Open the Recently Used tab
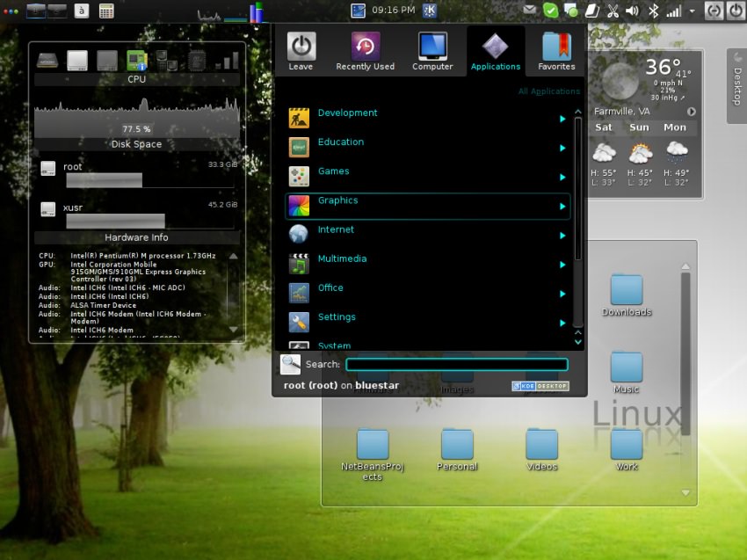The width and height of the screenshot is (747, 560). (x=365, y=47)
